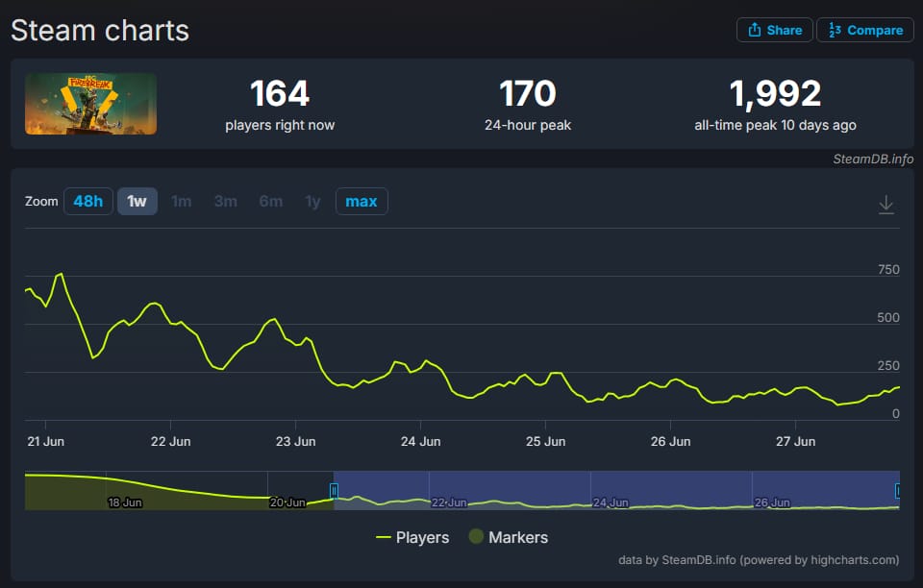Select the 1m zoom option
The width and height of the screenshot is (923, 588).
point(182,201)
